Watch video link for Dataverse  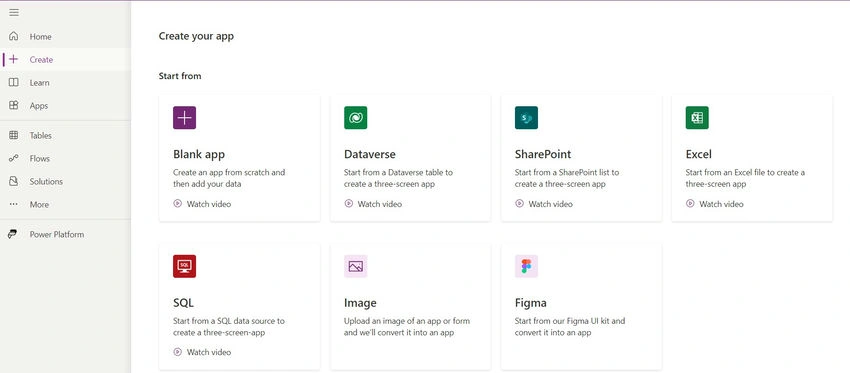tap(379, 204)
